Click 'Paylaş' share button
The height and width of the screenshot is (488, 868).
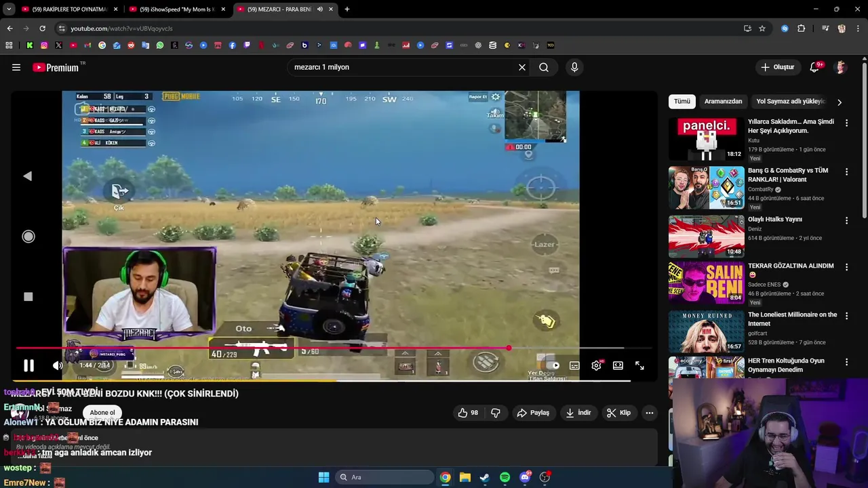pos(533,413)
